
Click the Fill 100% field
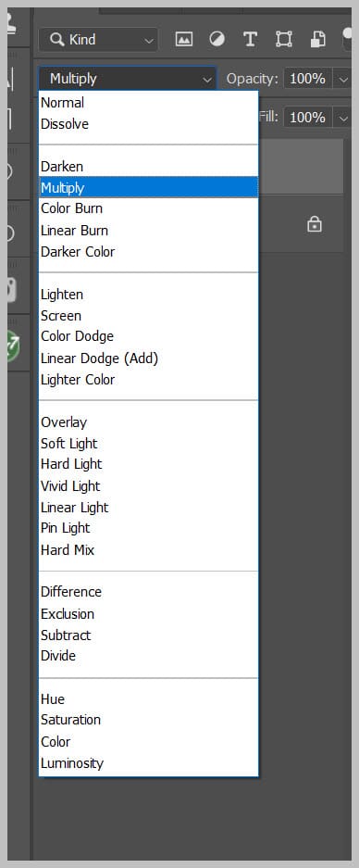tap(307, 118)
